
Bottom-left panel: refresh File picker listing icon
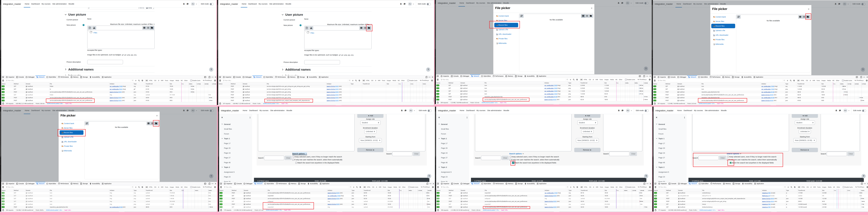coord(87,123)
